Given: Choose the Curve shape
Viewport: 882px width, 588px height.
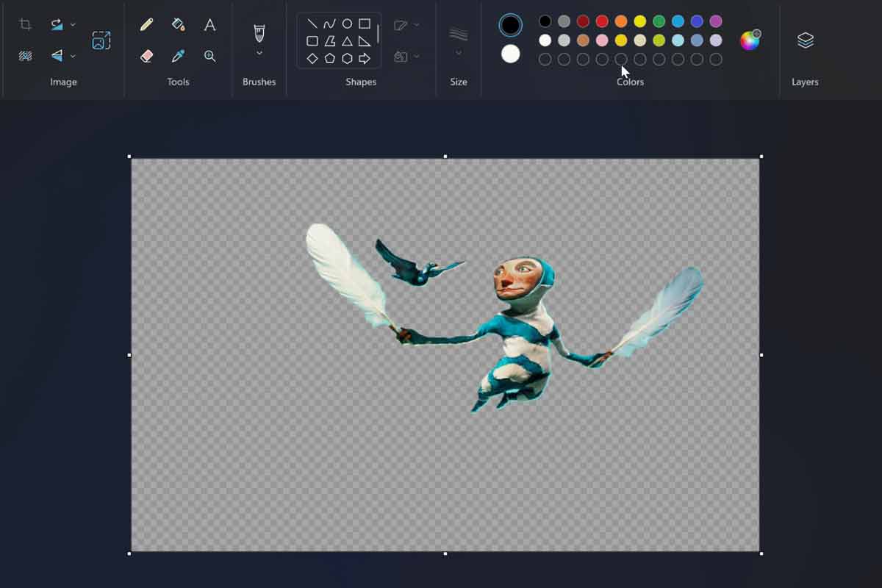Looking at the screenshot, I should click(x=329, y=24).
